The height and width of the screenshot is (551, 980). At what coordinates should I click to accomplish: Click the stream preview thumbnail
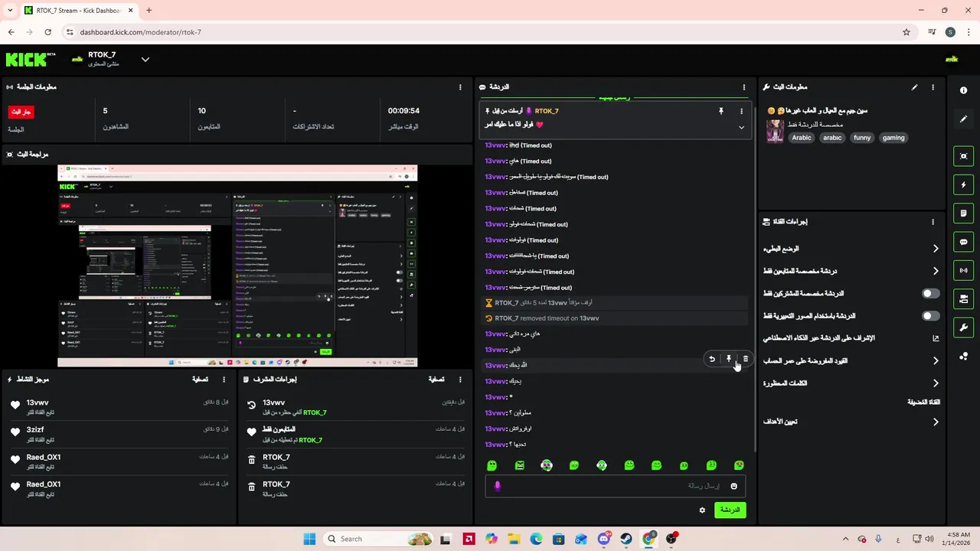(x=237, y=266)
